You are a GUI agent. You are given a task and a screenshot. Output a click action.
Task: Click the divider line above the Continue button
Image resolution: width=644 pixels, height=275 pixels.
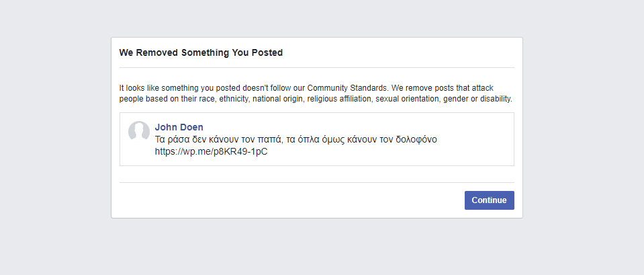click(x=317, y=182)
